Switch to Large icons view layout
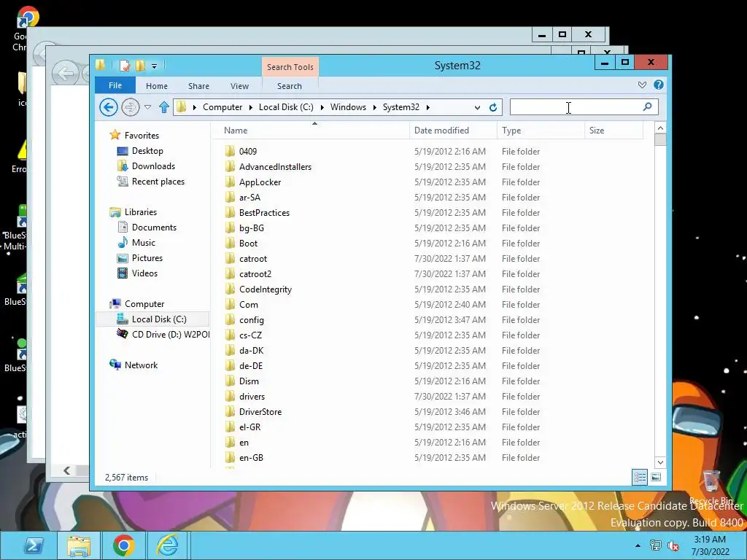The width and height of the screenshot is (747, 560). pos(656,477)
